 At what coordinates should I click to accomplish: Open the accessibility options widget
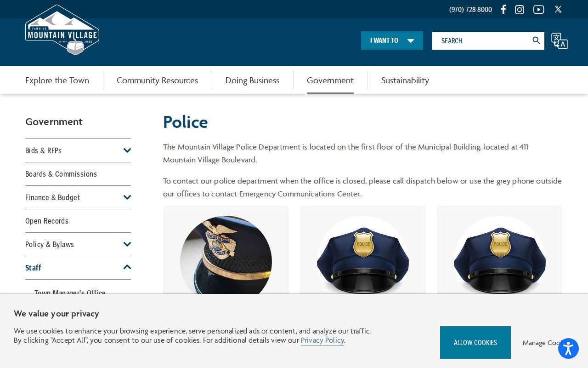pos(568,349)
